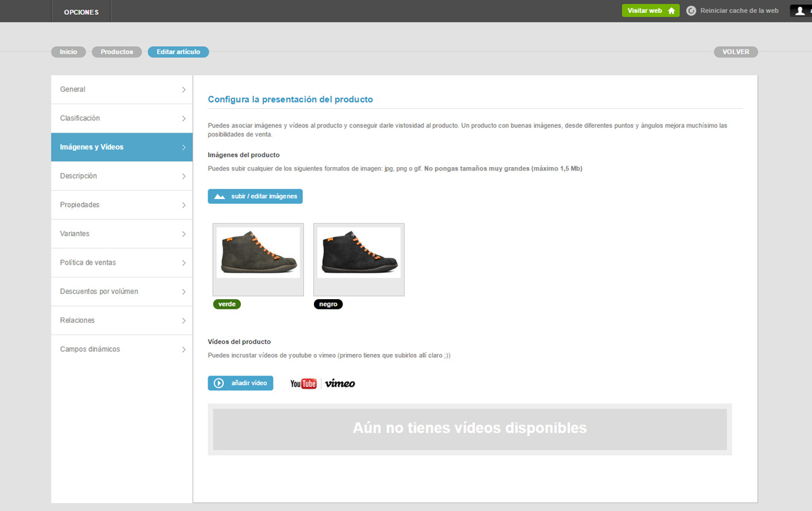Click the YouTube logo
Viewport: 812px width, 511px height.
(303, 384)
